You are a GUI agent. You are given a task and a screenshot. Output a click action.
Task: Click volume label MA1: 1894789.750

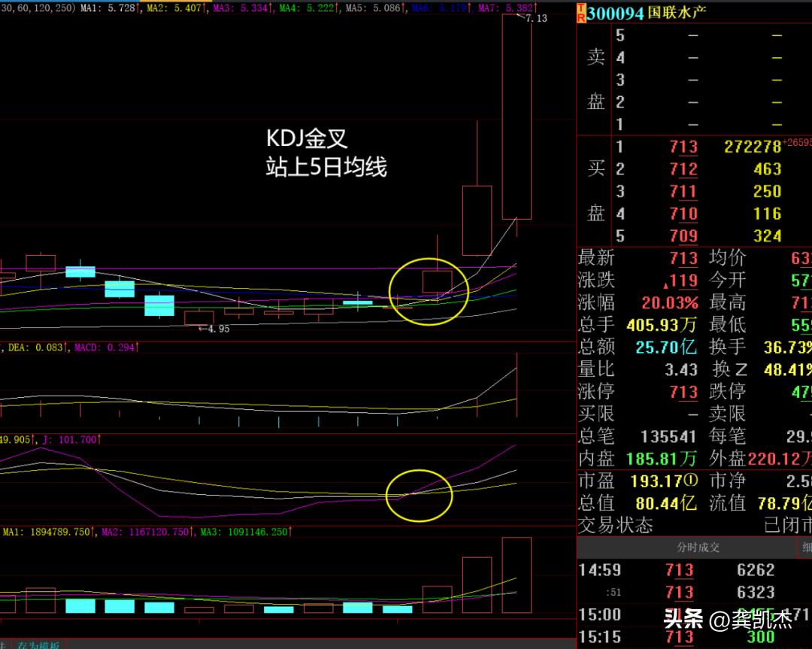tap(47, 532)
